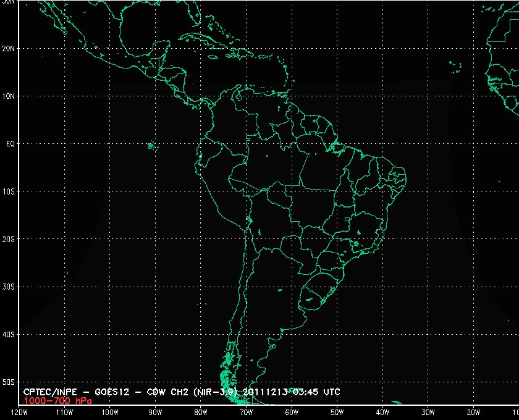Click the 50W longitude label
Screen dimensions: 519x420
tap(337, 412)
